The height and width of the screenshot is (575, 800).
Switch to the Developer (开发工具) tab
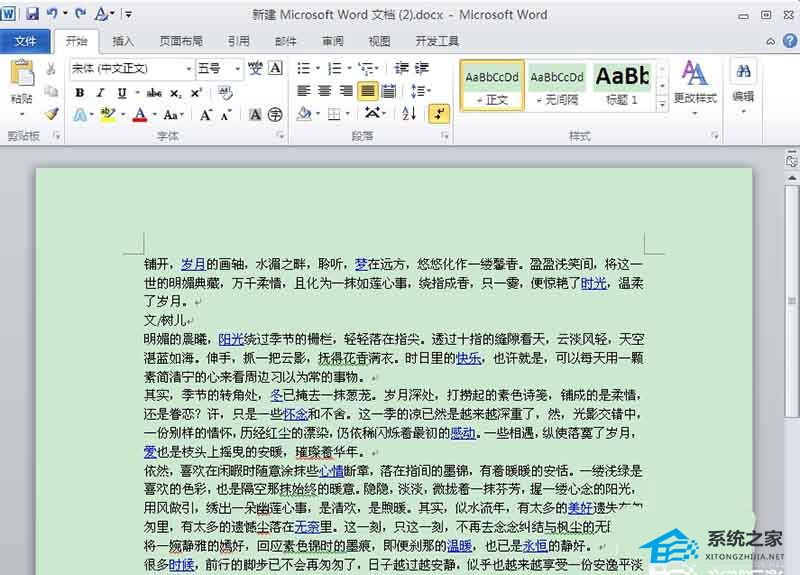(437, 41)
